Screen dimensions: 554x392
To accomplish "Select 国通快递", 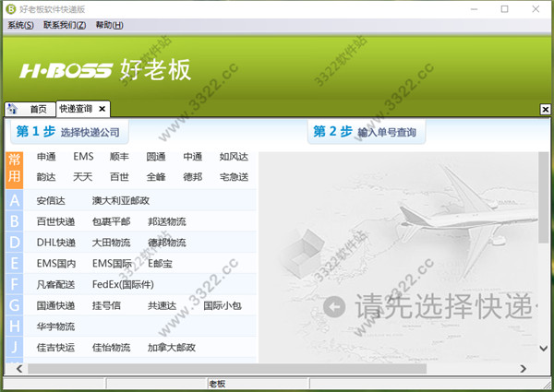I will (x=55, y=305).
